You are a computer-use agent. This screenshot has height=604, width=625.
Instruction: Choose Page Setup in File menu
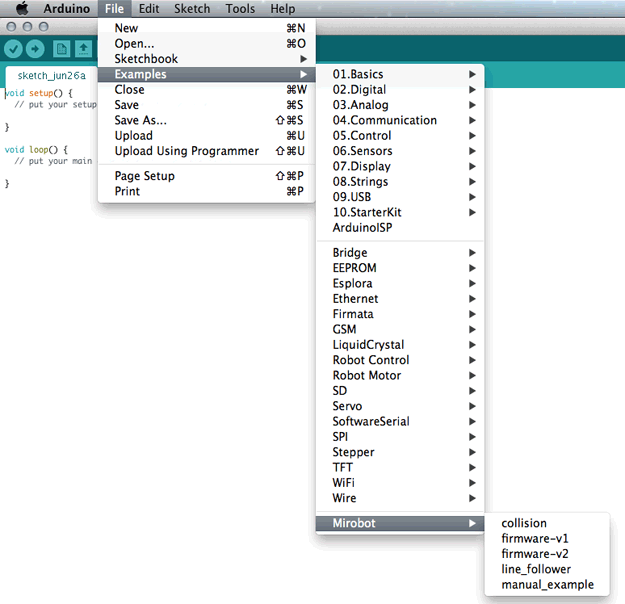tap(206, 176)
